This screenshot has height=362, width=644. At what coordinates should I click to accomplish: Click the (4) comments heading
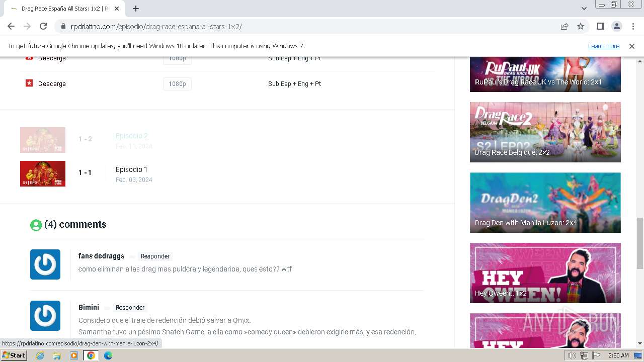[x=75, y=225]
